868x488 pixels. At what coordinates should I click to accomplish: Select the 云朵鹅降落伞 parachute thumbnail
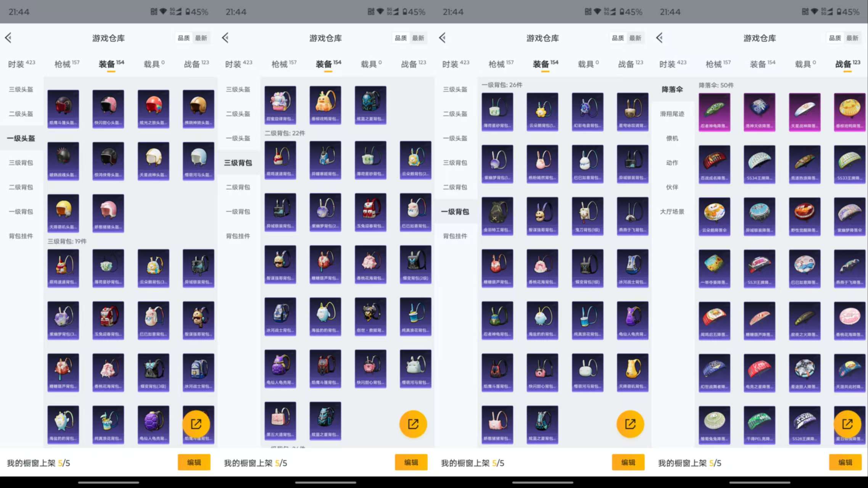[714, 216]
